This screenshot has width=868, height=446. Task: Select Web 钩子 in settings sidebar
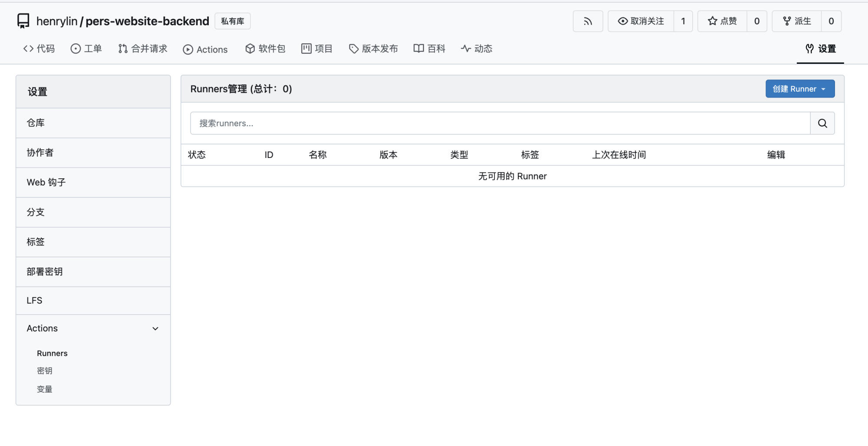coord(46,183)
